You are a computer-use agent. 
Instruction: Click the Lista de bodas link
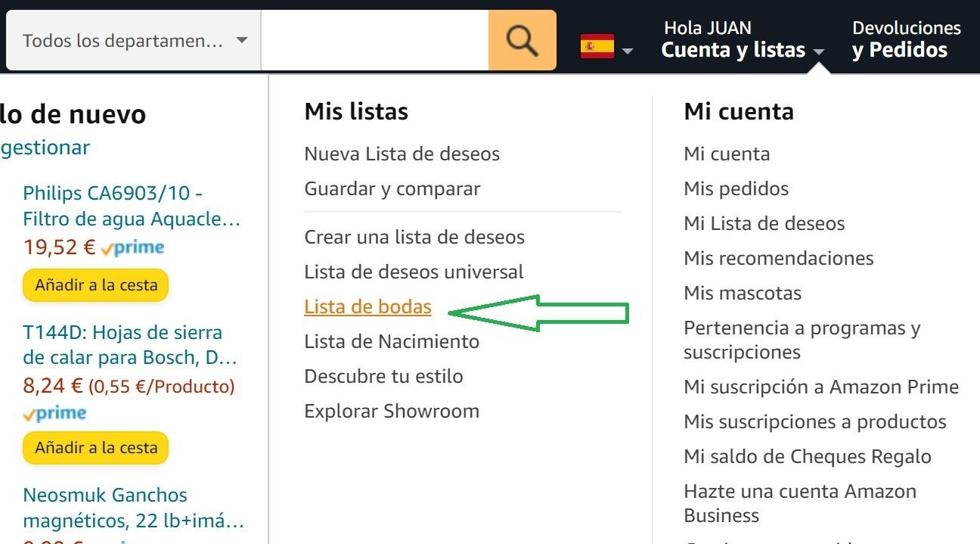click(367, 306)
